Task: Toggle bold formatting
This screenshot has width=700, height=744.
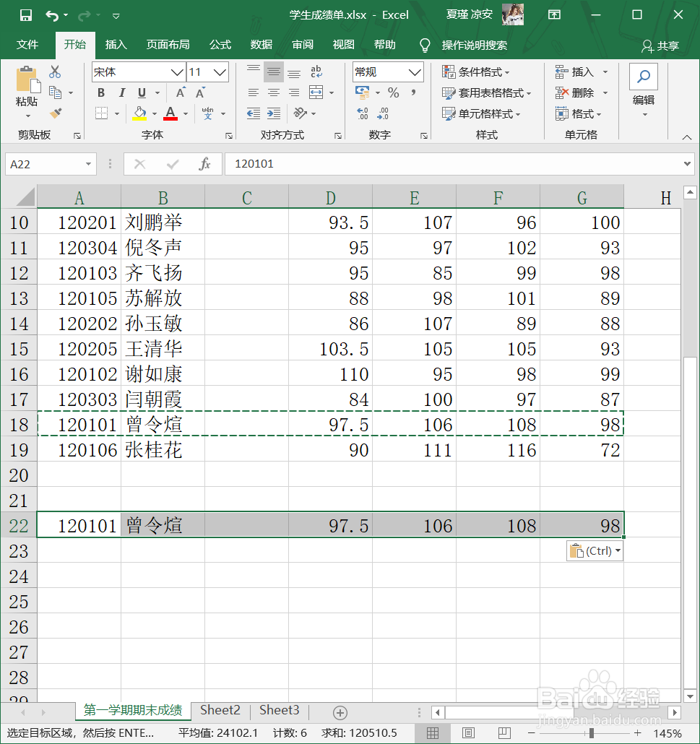Action: pos(100,93)
